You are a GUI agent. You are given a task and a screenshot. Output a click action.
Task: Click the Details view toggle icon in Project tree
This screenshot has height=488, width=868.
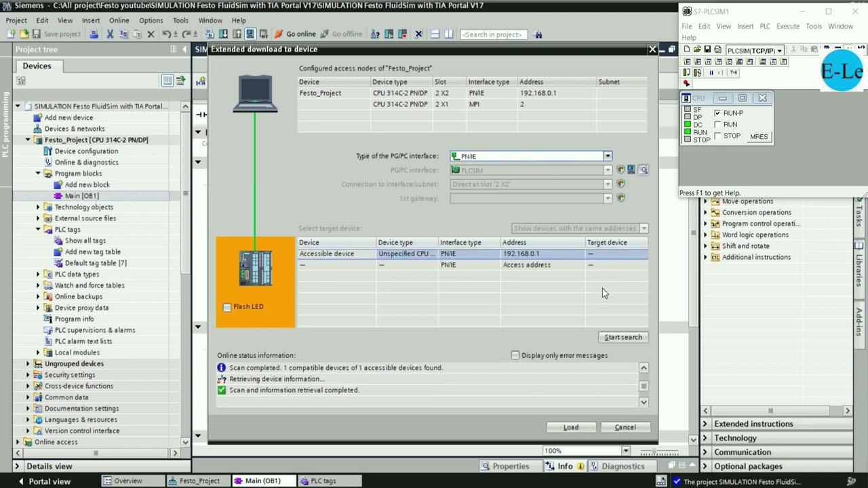[167, 81]
